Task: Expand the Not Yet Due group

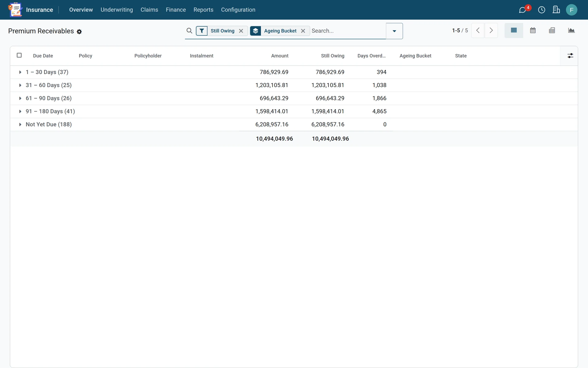Action: (x=20, y=125)
